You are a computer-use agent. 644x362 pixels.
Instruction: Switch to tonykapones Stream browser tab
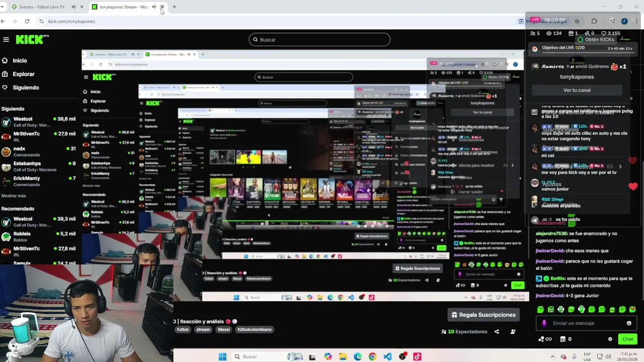pyautogui.click(x=123, y=7)
